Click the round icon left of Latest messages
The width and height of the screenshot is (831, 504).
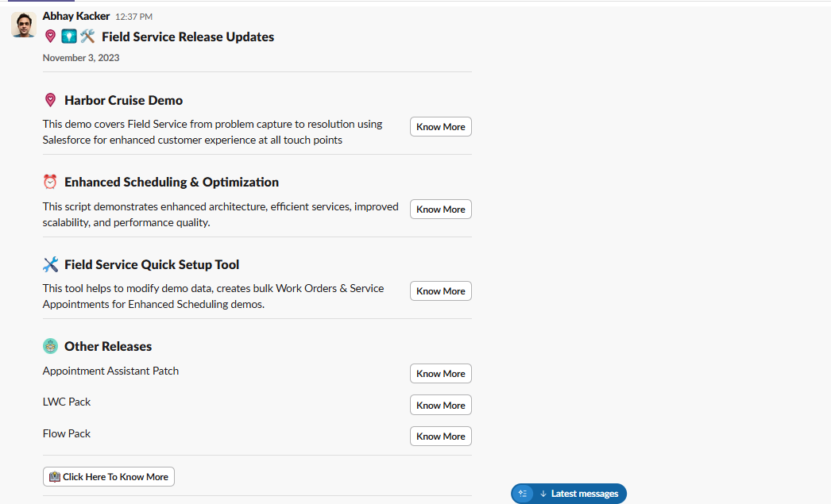coord(523,494)
